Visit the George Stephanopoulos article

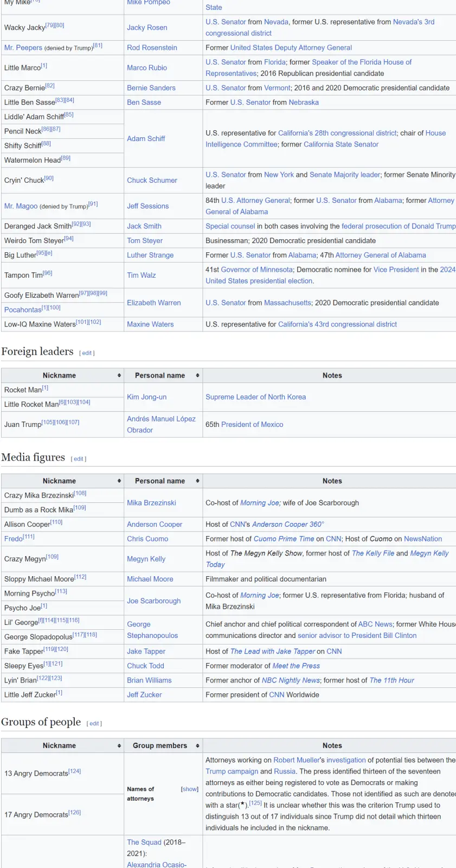(152, 630)
